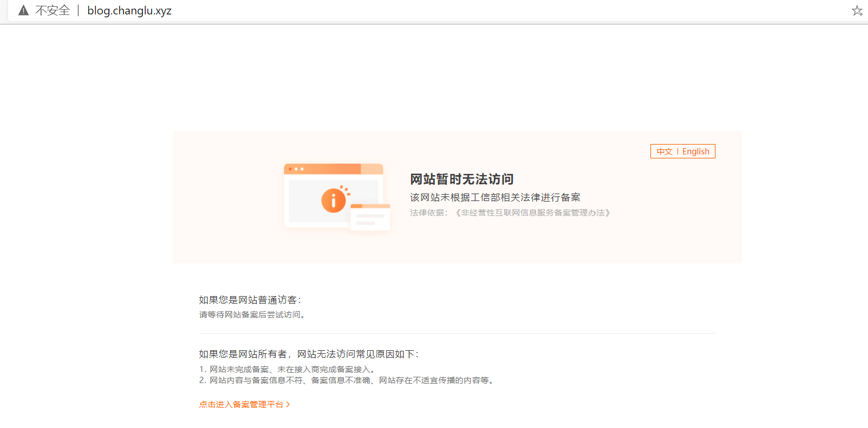The width and height of the screenshot is (868, 428).
Task: Click the 不安全 label in the address bar
Action: [x=52, y=10]
